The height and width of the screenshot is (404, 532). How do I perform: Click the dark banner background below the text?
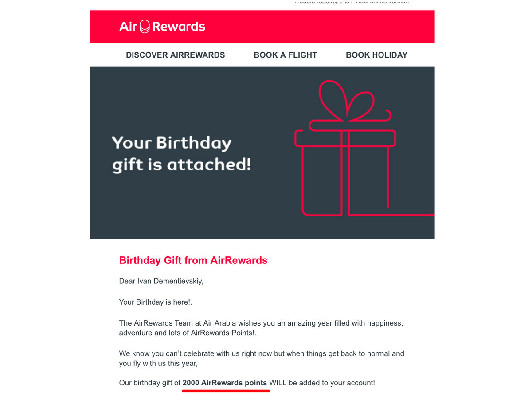coord(186,208)
